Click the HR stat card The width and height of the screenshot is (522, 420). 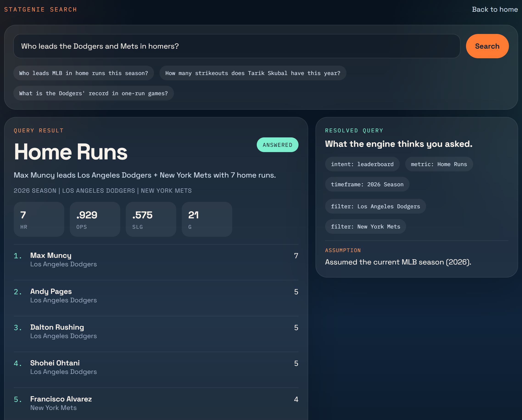[39, 219]
